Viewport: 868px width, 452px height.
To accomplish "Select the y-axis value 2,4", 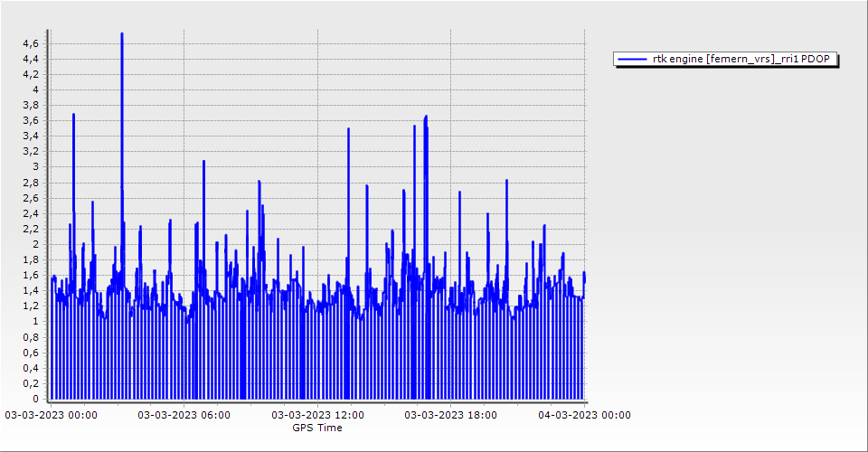I will click(x=30, y=213).
